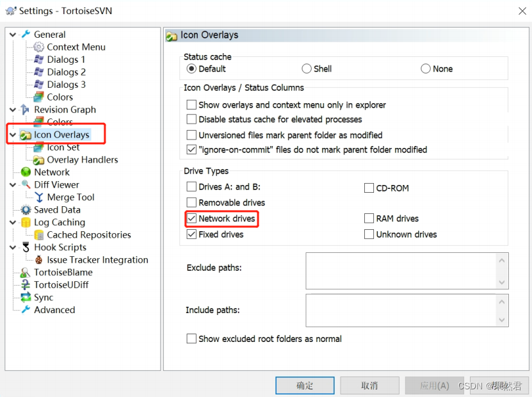Viewport: 532px width, 397px height.
Task: Click the Icon Overlays panel header icon
Action: pyautogui.click(x=172, y=36)
